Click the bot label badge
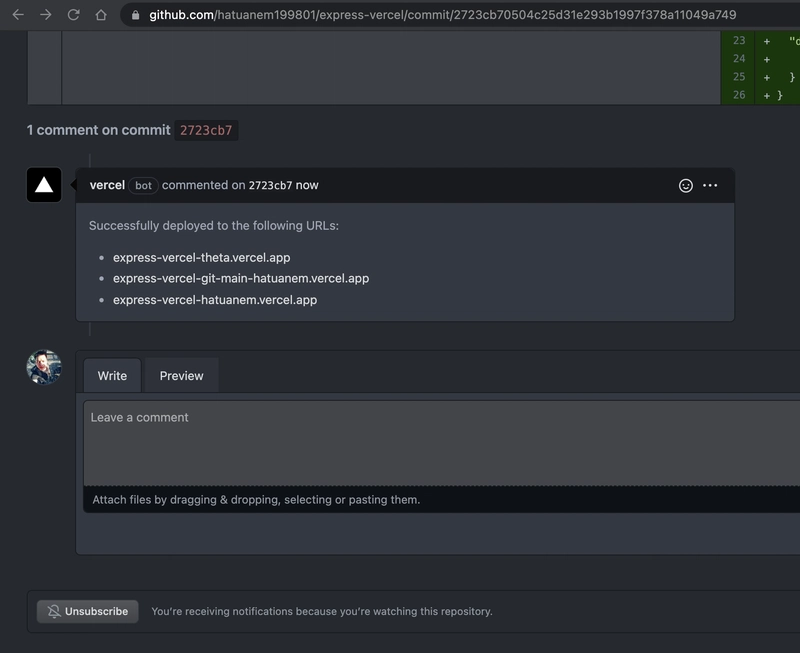The width and height of the screenshot is (800, 653). tap(143, 185)
